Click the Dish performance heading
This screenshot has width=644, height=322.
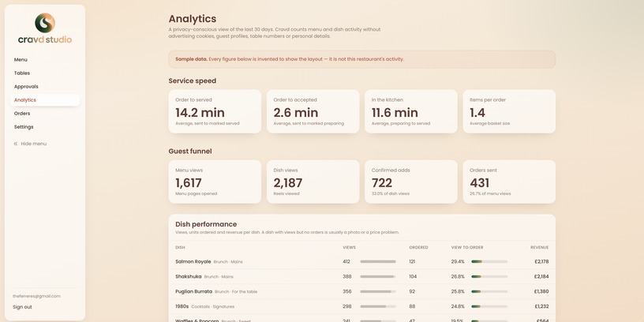click(x=206, y=224)
